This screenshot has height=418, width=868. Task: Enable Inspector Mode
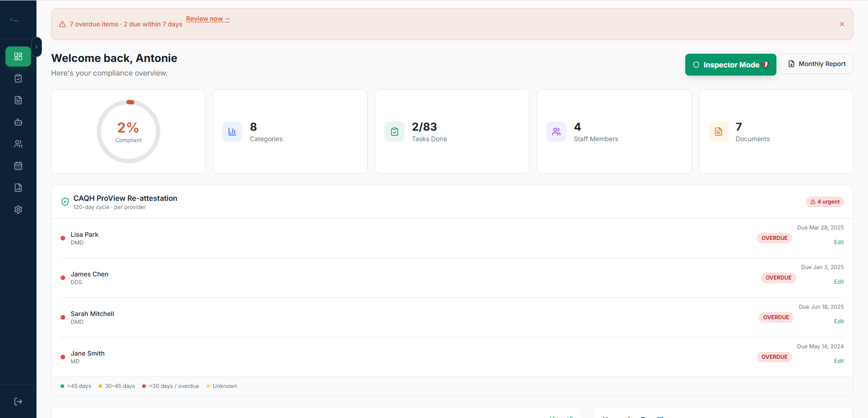pos(730,65)
